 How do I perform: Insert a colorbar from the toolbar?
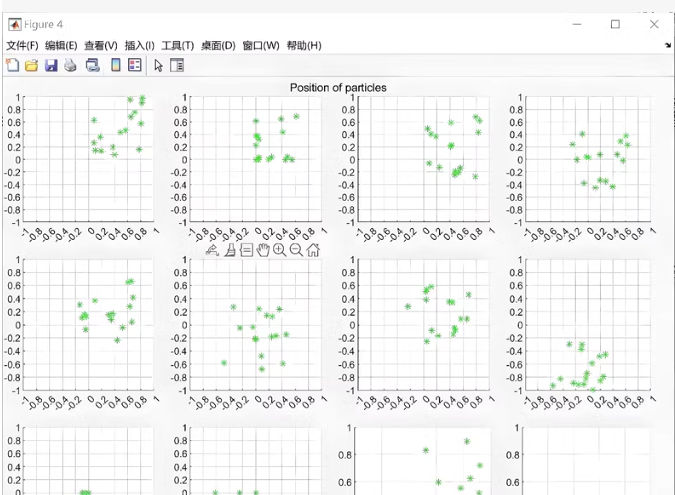(x=115, y=65)
